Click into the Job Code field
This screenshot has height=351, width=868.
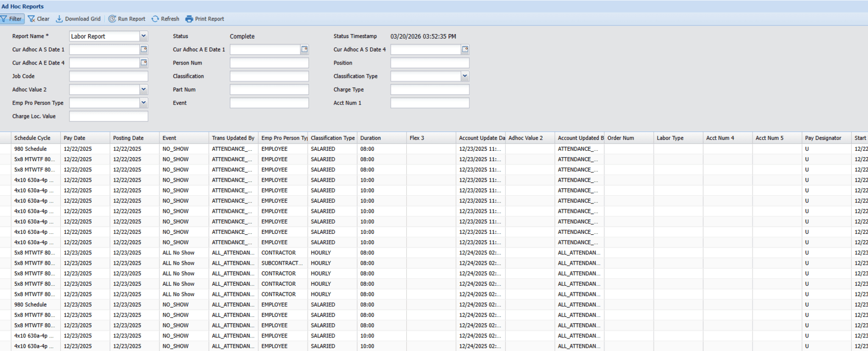[x=108, y=76]
